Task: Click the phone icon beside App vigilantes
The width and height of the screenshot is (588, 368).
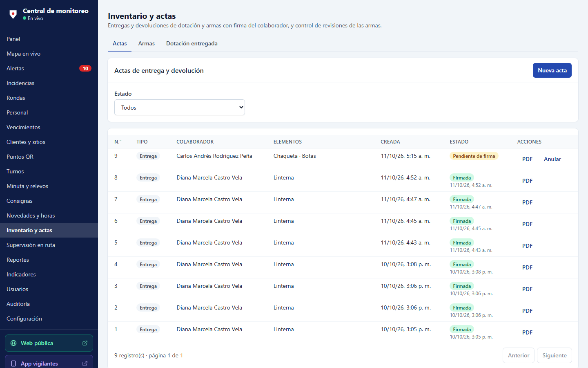Action: pos(13,364)
